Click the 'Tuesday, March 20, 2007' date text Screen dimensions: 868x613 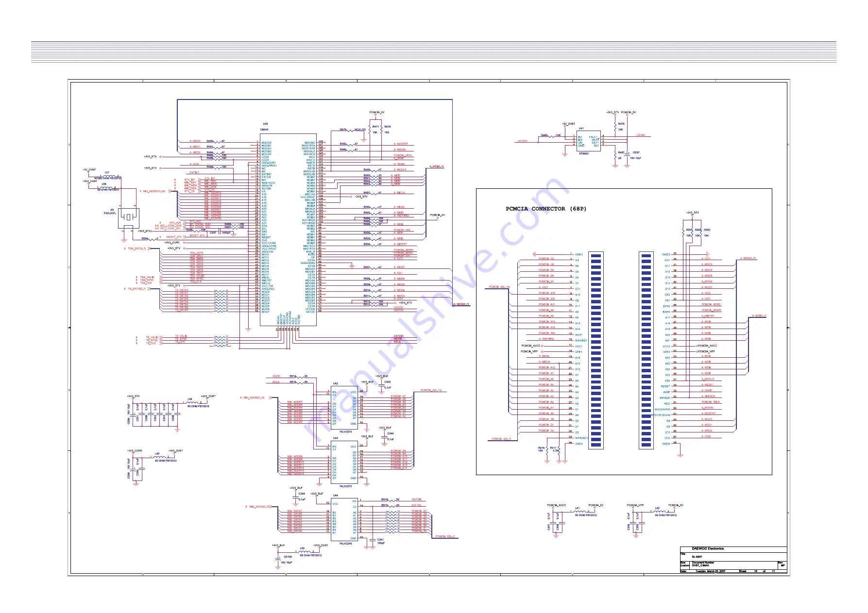710,571
